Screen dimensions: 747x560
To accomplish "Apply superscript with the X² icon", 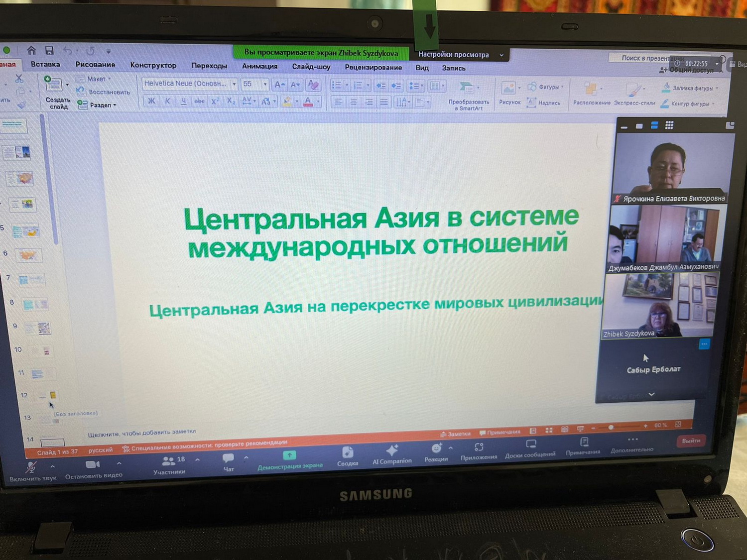I will (215, 101).
